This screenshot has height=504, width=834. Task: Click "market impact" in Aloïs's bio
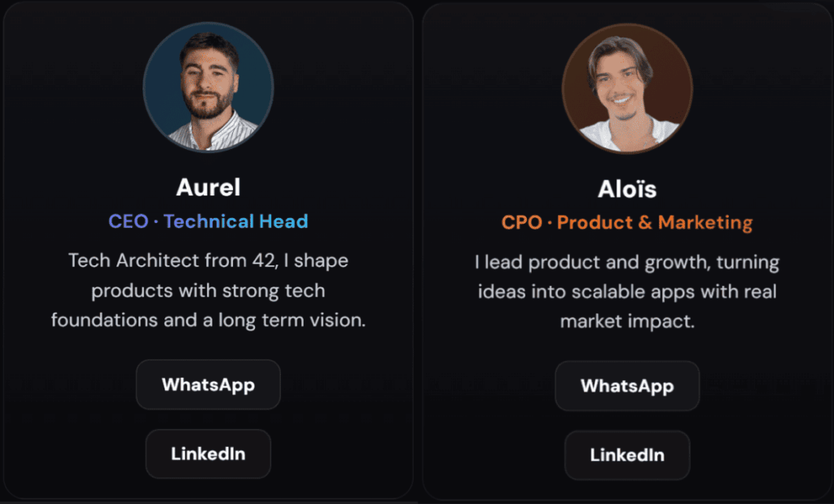[627, 322]
